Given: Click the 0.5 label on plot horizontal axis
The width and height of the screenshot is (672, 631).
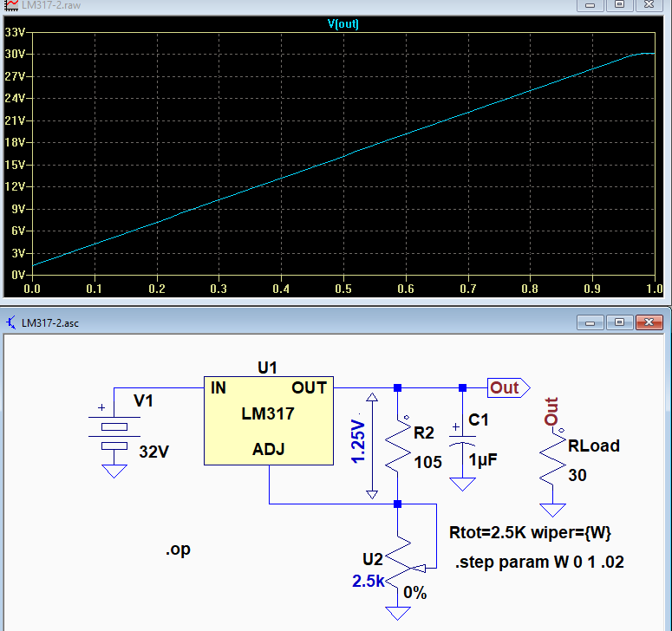Looking at the screenshot, I should 343,289.
